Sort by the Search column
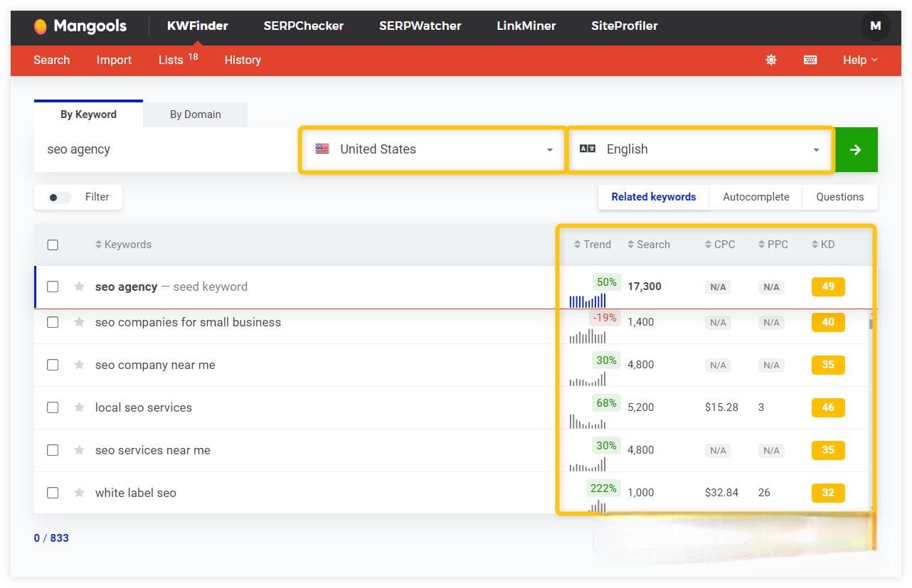The height and width of the screenshot is (588, 912). (x=649, y=245)
